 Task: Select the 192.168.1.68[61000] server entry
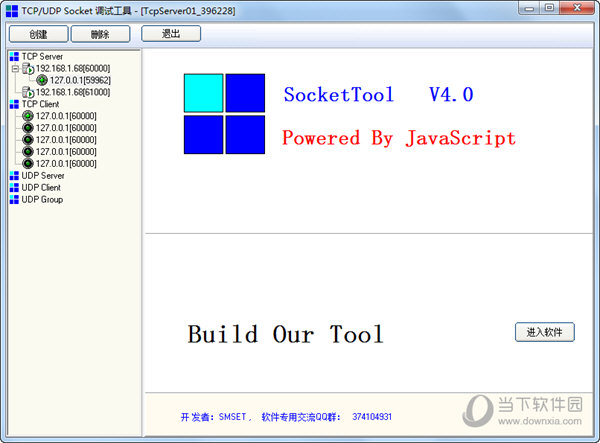(73, 92)
